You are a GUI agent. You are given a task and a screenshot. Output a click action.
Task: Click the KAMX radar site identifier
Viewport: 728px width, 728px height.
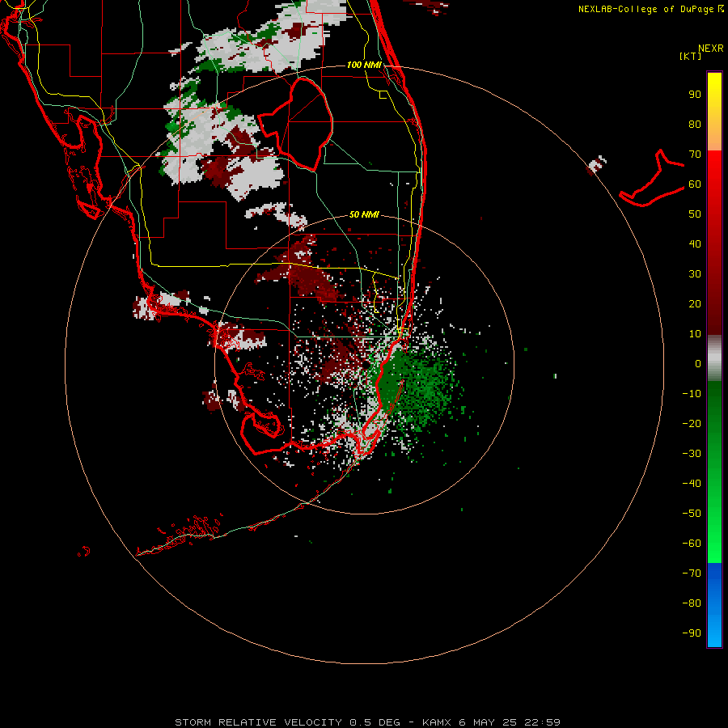(437, 722)
